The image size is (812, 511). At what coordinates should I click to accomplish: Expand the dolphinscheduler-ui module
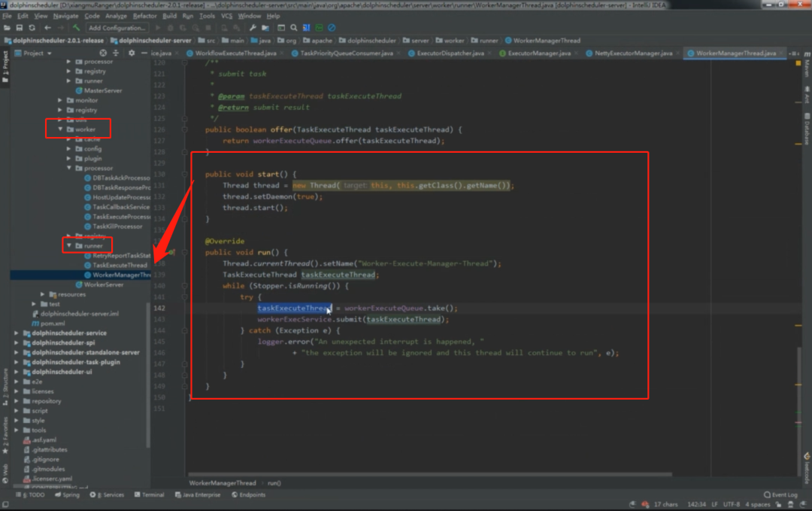16,372
